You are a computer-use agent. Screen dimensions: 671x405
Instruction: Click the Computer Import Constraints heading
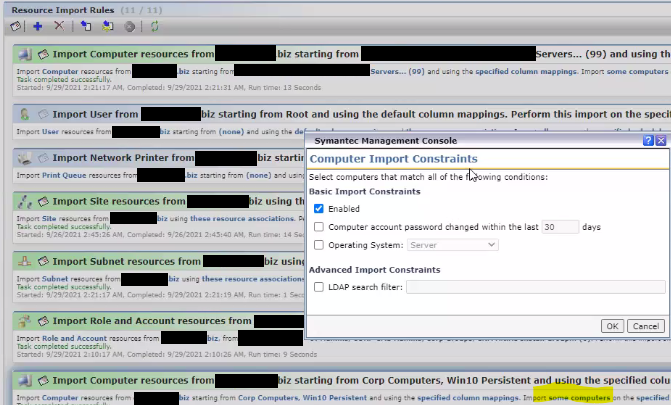[x=393, y=159]
